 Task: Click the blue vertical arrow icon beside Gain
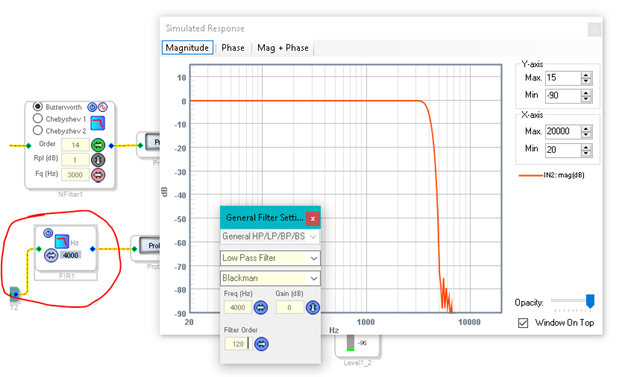[x=313, y=307]
